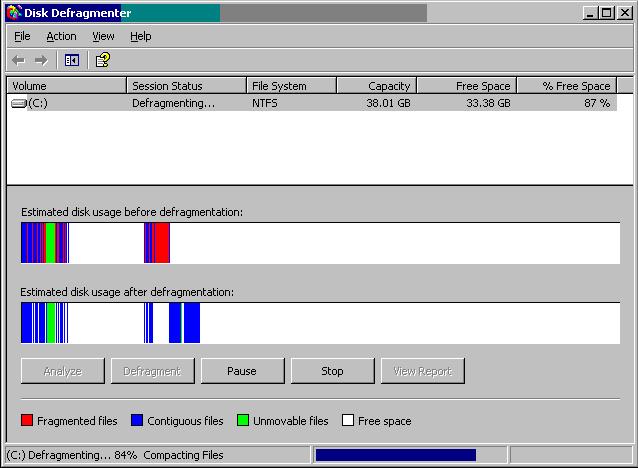Click the View Report button

tap(422, 371)
